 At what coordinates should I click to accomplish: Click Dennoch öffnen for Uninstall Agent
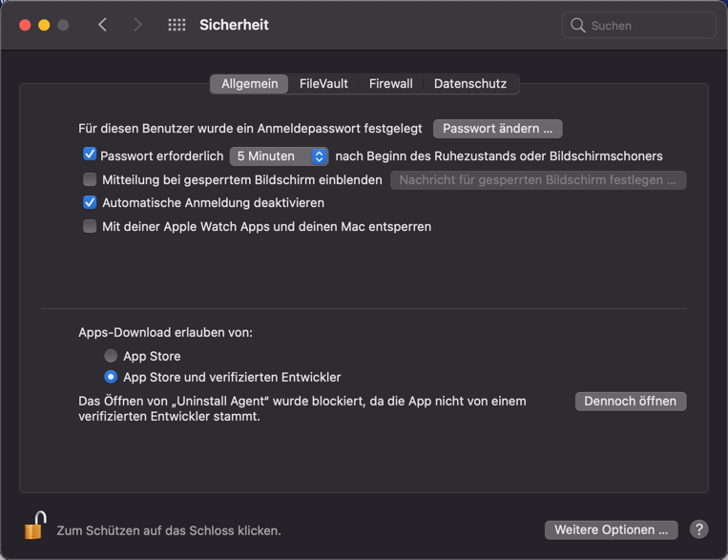(630, 402)
